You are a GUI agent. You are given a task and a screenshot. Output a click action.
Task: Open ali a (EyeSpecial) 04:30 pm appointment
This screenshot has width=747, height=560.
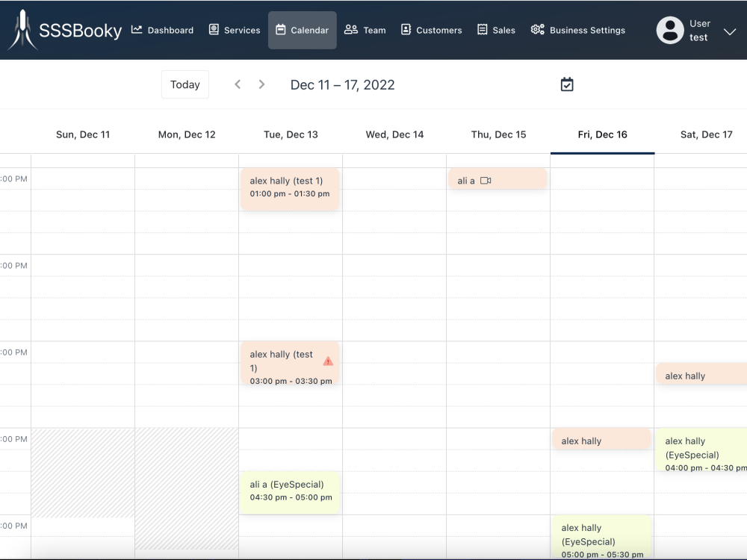(290, 492)
